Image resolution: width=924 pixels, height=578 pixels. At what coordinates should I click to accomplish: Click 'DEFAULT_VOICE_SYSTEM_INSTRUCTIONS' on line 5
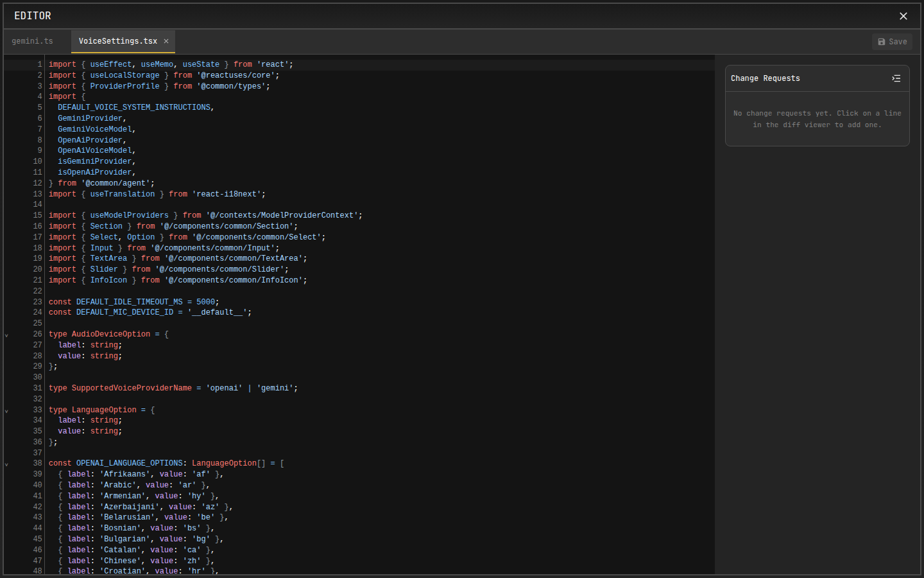[x=134, y=108]
